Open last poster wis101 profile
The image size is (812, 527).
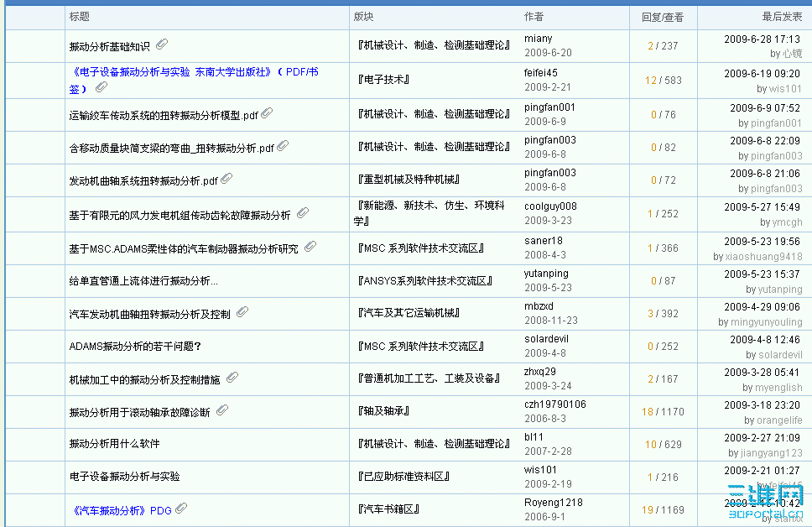(x=785, y=89)
